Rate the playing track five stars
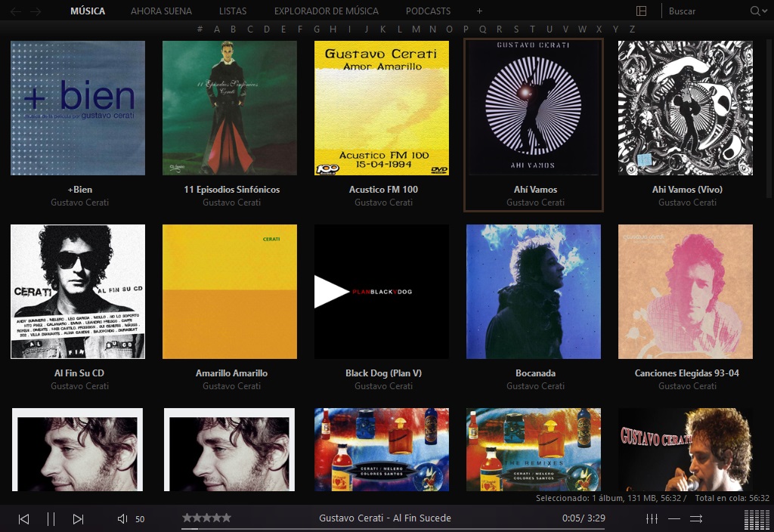Image resolution: width=774 pixels, height=532 pixels. 226,518
